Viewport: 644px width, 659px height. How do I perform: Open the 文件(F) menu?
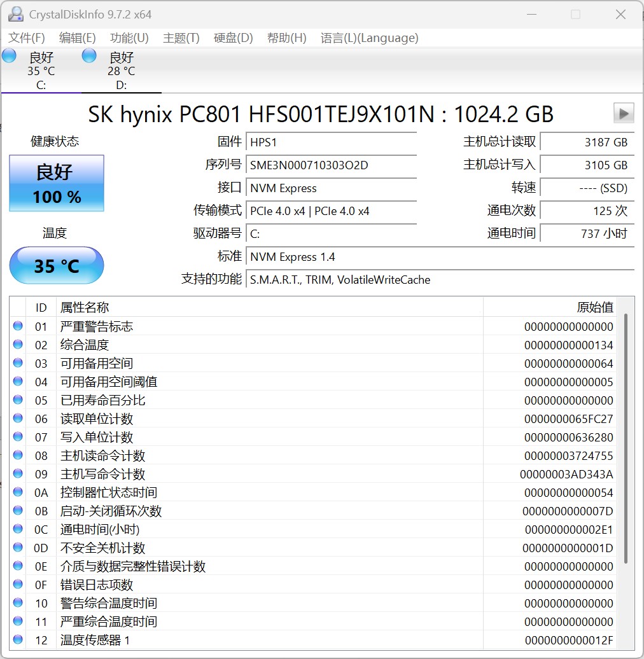pos(27,38)
